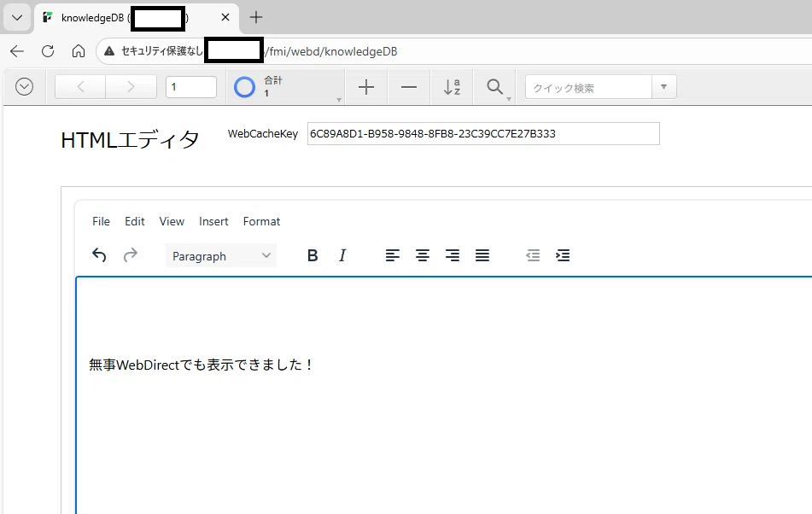Screen dimensions: 812x514
Task: Redo the last edit
Action: tap(131, 255)
